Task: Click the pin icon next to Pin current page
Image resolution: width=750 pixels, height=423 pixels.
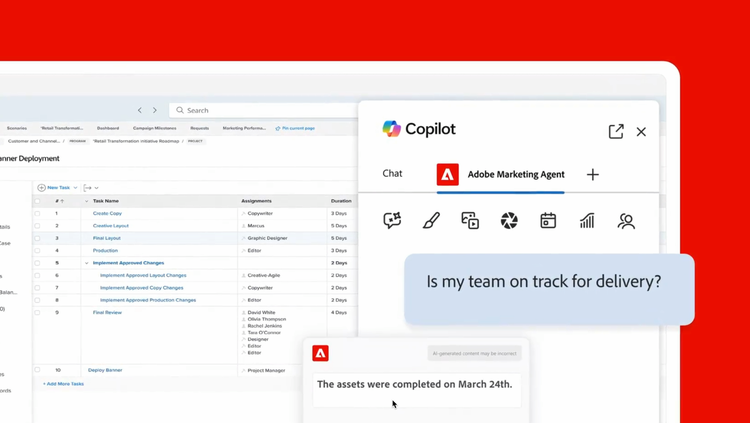Action: tap(278, 128)
